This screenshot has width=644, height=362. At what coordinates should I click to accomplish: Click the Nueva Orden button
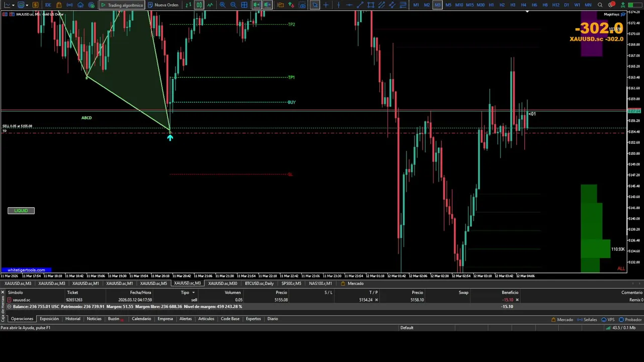click(x=163, y=5)
